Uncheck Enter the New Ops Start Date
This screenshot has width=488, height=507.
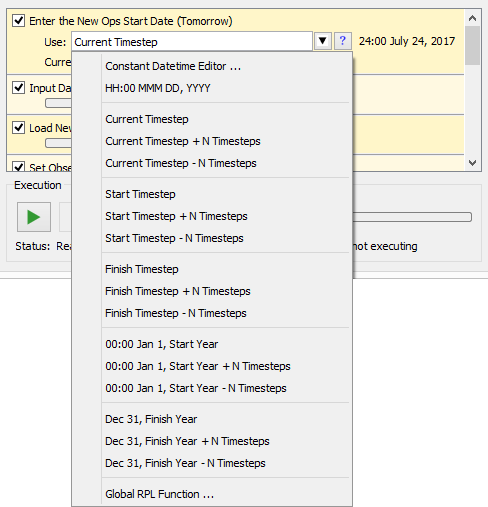[18, 20]
